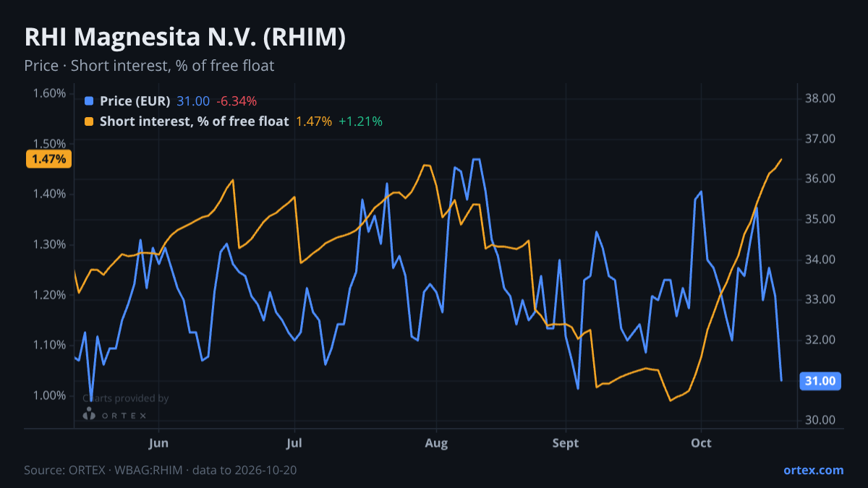Click the source line ORTEX · WBAG:RHIM

[160, 470]
